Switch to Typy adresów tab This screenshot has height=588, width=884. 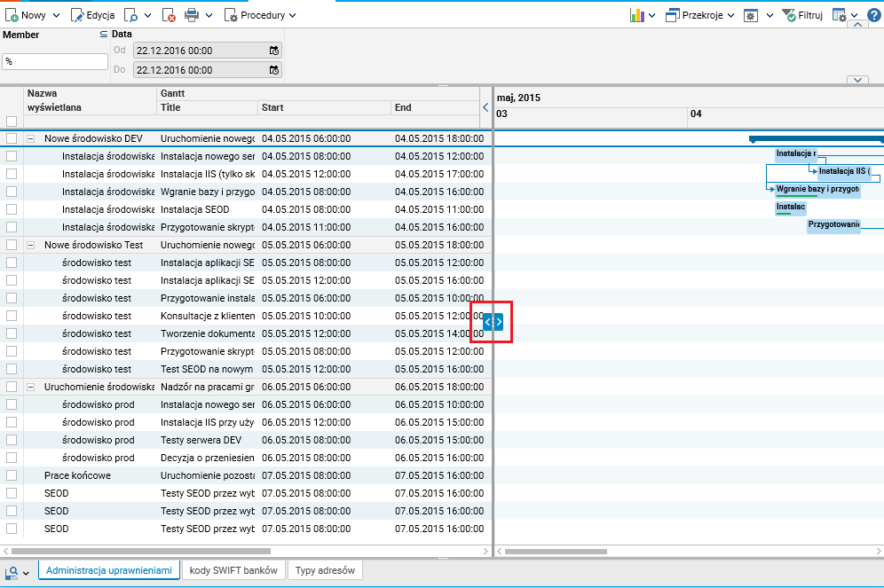pos(326,570)
